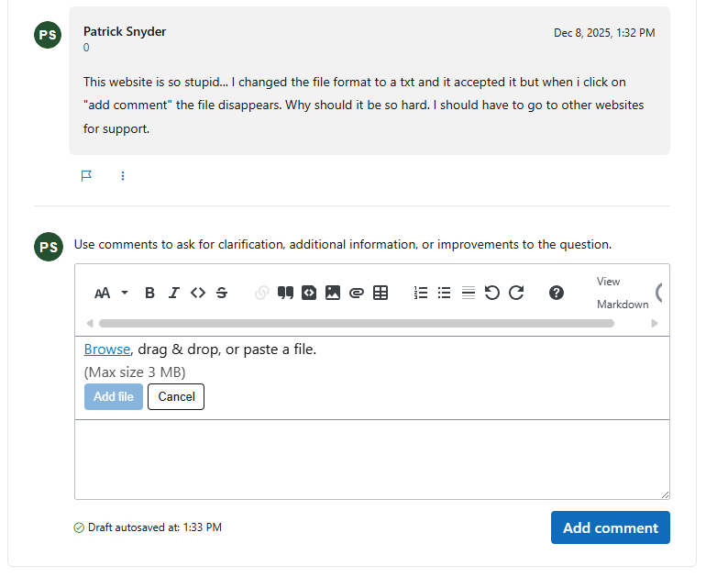The width and height of the screenshot is (717, 588).
Task: Click the toolbar scroll right arrow
Action: tap(655, 324)
